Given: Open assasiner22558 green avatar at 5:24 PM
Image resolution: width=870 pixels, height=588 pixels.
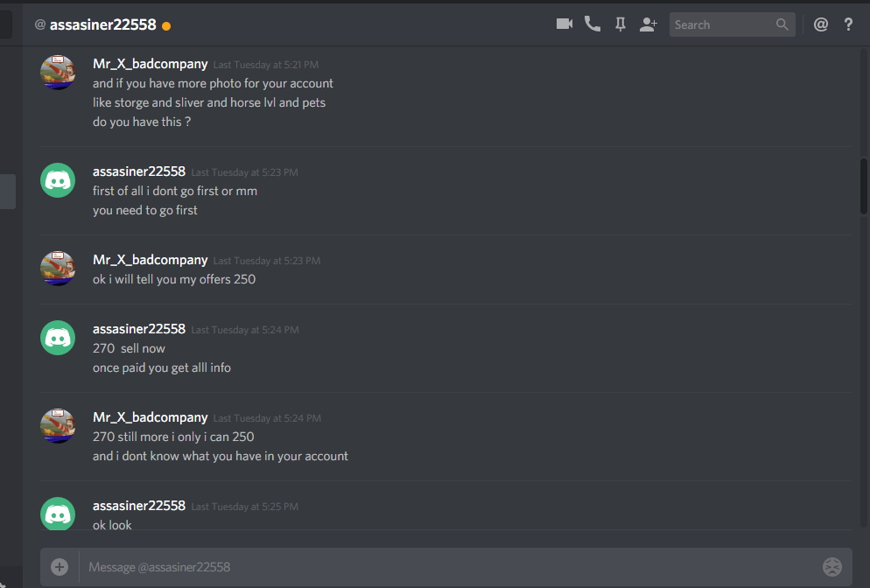Looking at the screenshot, I should [x=58, y=338].
